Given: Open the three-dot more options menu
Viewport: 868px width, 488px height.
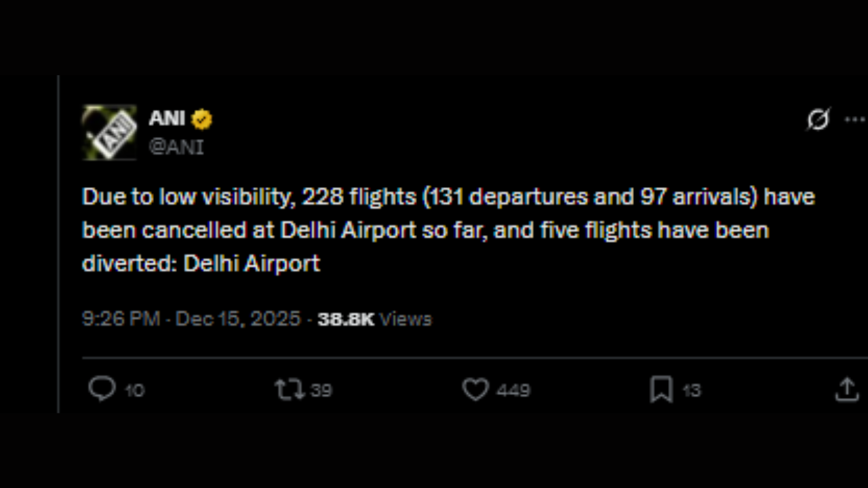Looking at the screenshot, I should pyautogui.click(x=854, y=120).
